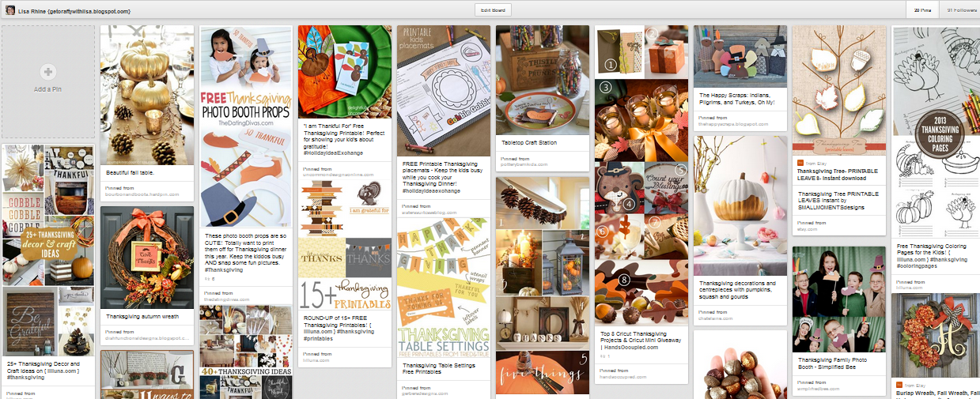The height and width of the screenshot is (399, 980).
Task: Click the #coloringpages hashtag link
Action: (x=917, y=266)
